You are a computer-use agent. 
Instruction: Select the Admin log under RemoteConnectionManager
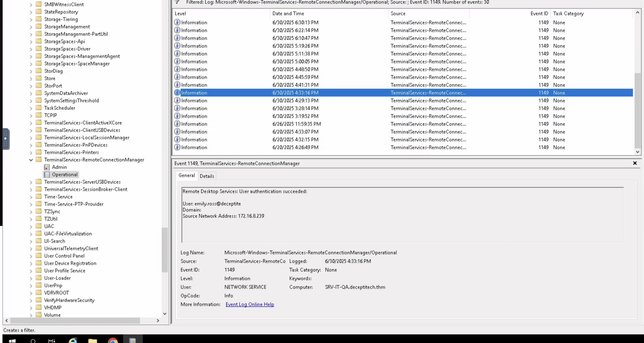[x=59, y=167]
